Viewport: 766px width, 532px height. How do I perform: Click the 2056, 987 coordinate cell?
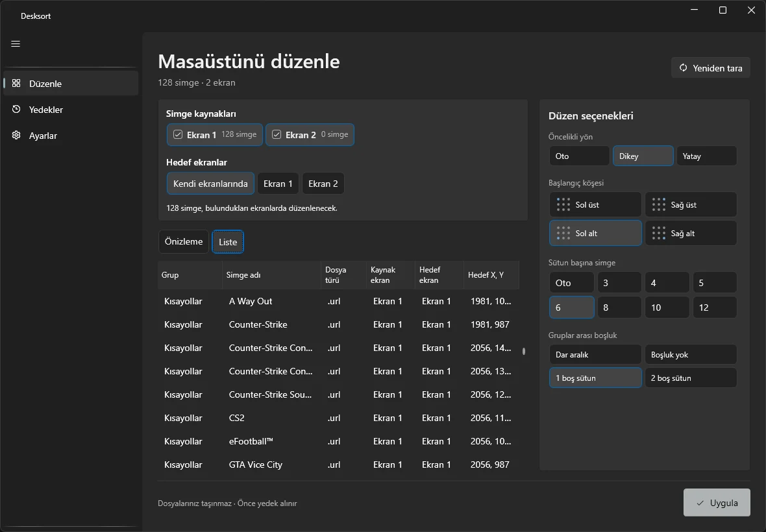click(490, 465)
